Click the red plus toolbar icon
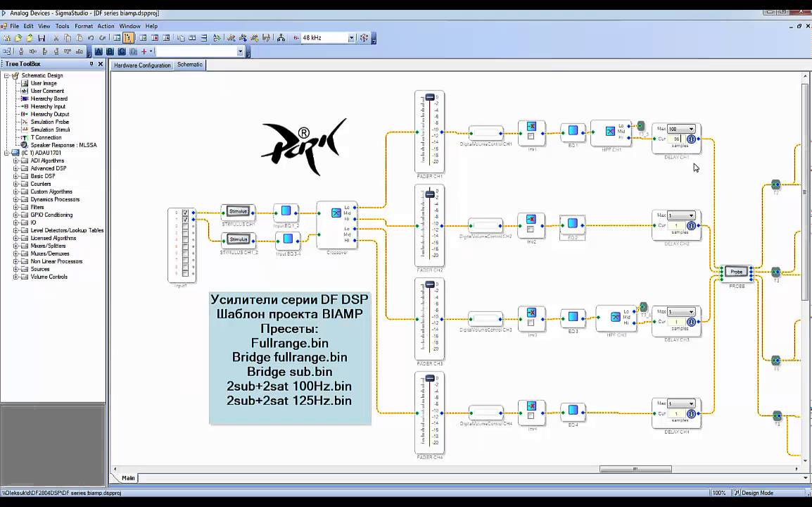 pyautogui.click(x=144, y=51)
